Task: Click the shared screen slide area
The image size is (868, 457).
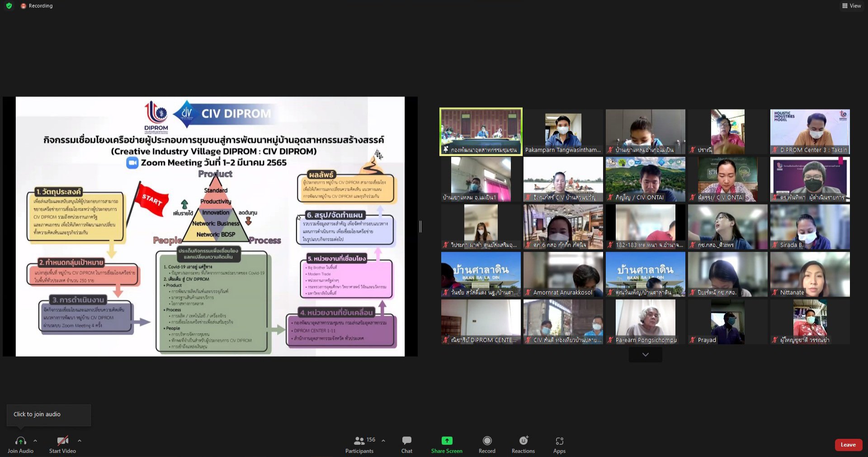Action: [210, 226]
